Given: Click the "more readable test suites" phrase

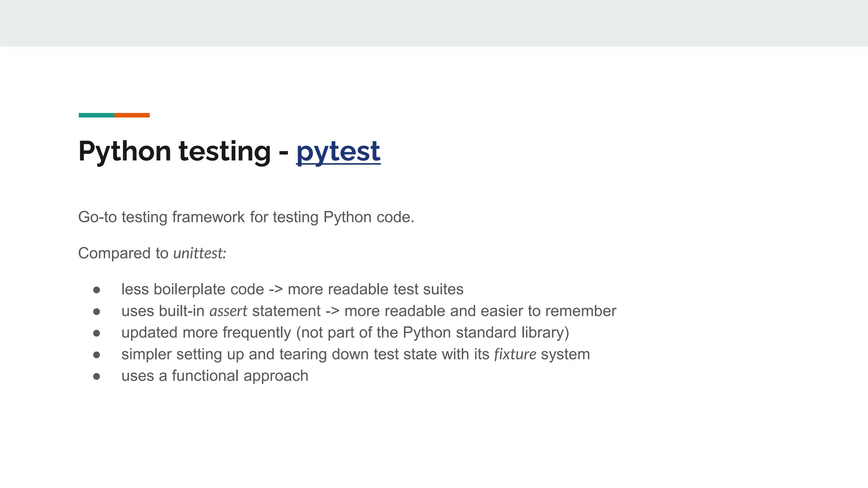Looking at the screenshot, I should pos(376,289).
